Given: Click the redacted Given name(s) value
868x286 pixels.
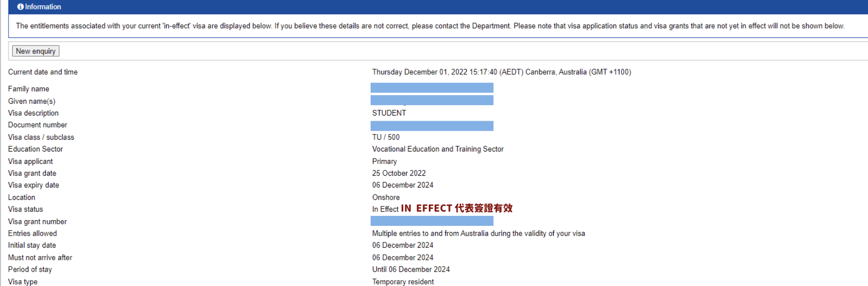Looking at the screenshot, I should pos(432,100).
